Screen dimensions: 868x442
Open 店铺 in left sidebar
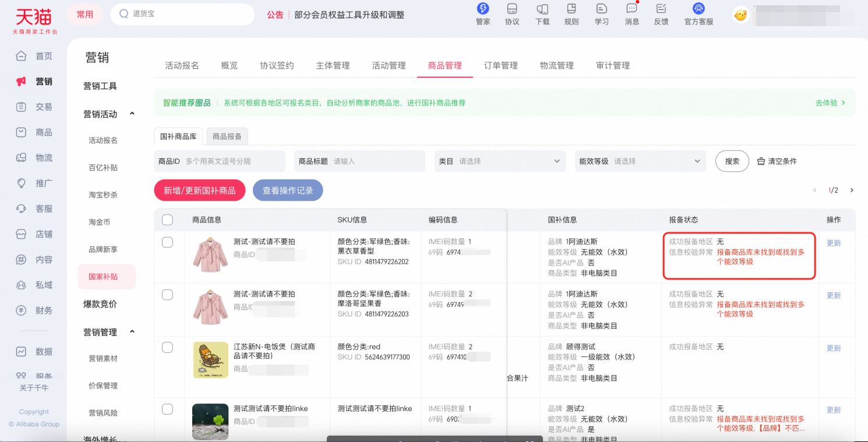tap(34, 234)
